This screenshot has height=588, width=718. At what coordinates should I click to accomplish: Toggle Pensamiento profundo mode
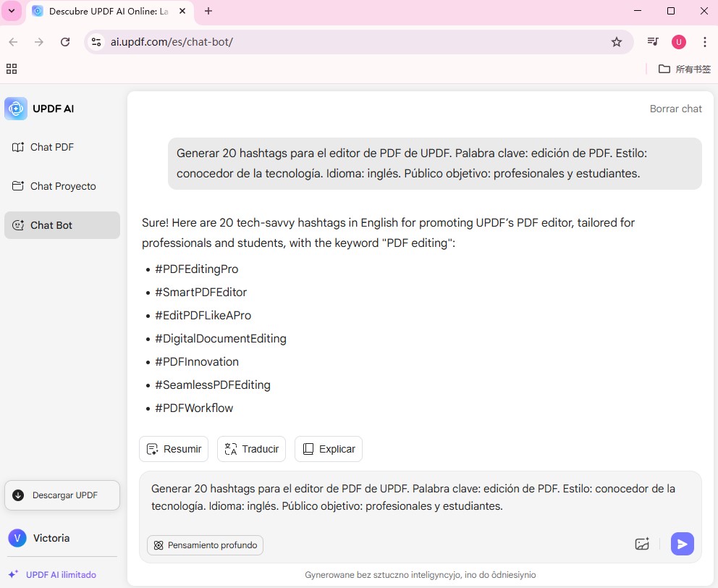point(205,545)
